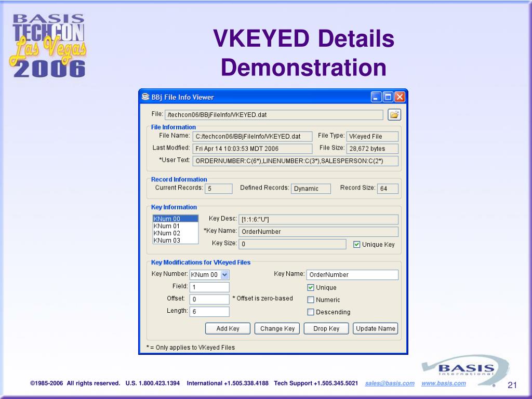This screenshot has height=399, width=532.
Task: Maximize the BBj File Info Viewer window
Action: click(x=388, y=97)
